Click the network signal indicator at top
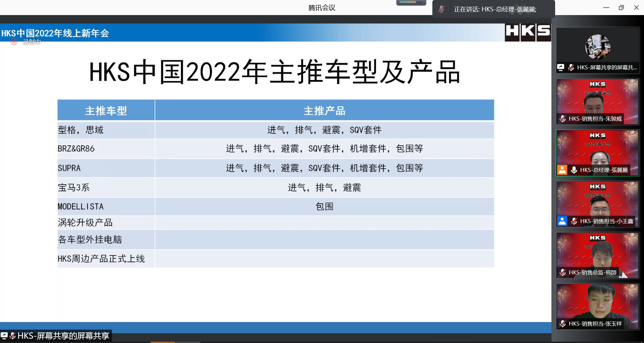This screenshot has height=343, width=644. pyautogui.click(x=411, y=3)
